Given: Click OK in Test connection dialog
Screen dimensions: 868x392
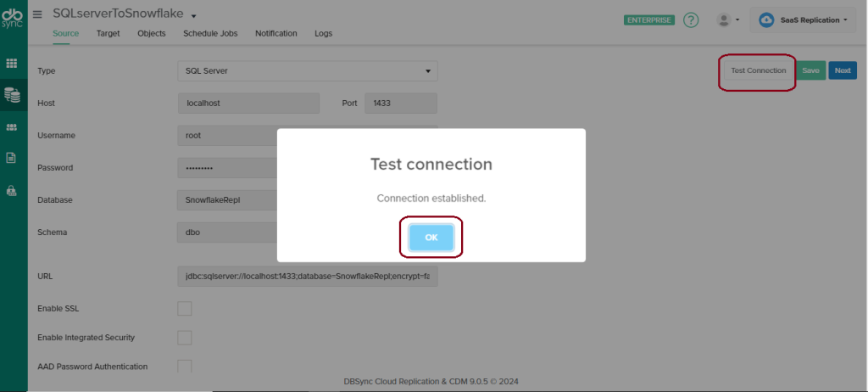Looking at the screenshot, I should click(431, 238).
